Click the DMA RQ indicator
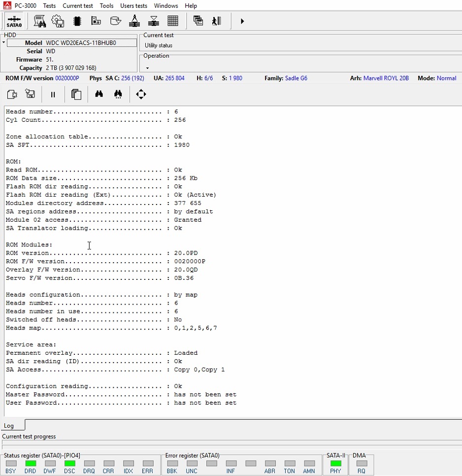 coord(362,463)
